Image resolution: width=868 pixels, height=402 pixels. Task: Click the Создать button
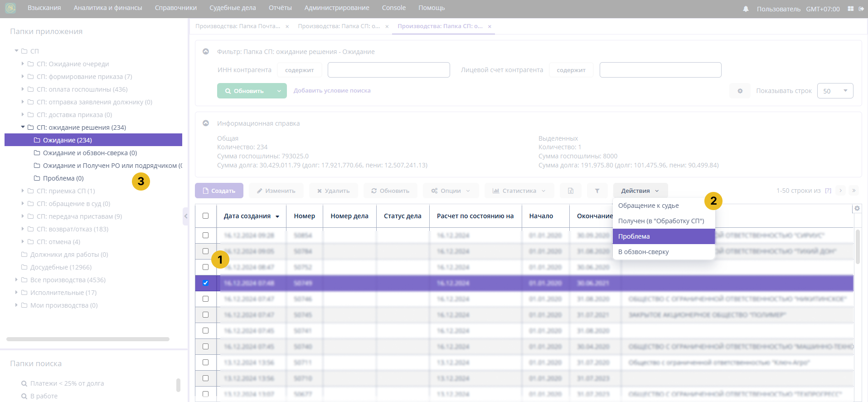coord(219,191)
